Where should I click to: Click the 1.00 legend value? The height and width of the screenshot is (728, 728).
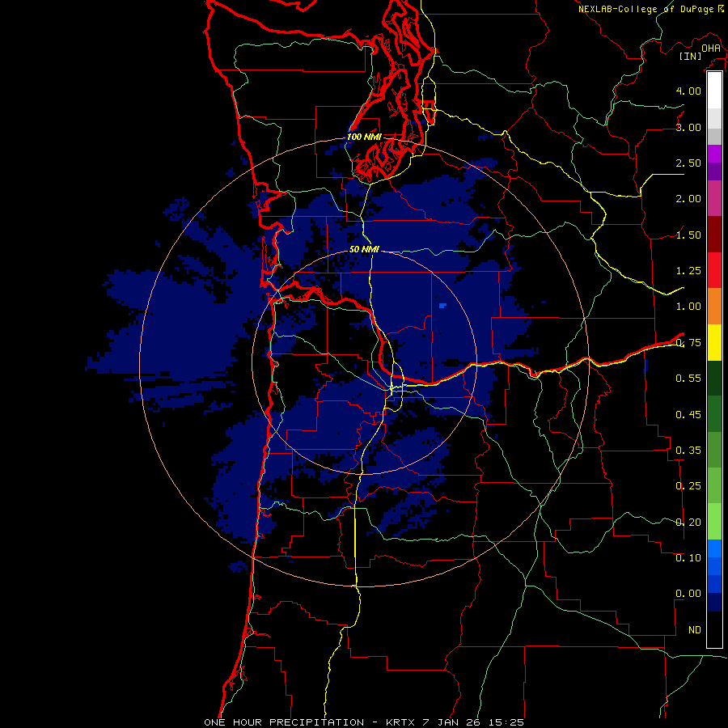pos(688,307)
